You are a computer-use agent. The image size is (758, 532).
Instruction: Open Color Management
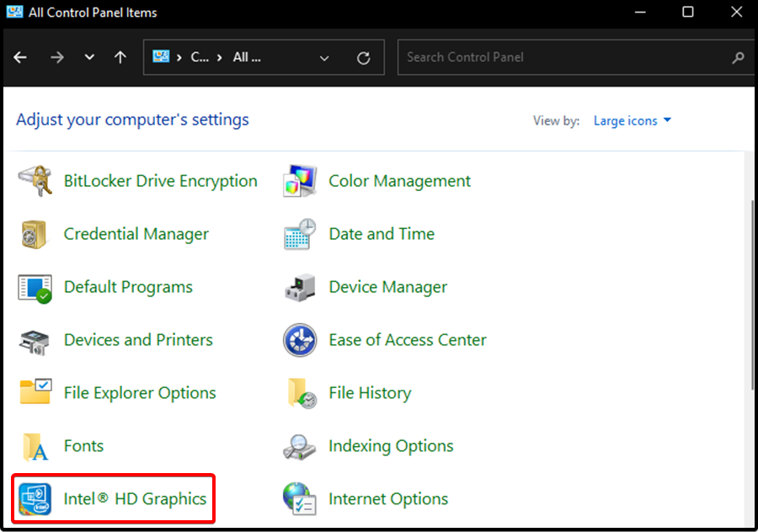tap(399, 181)
